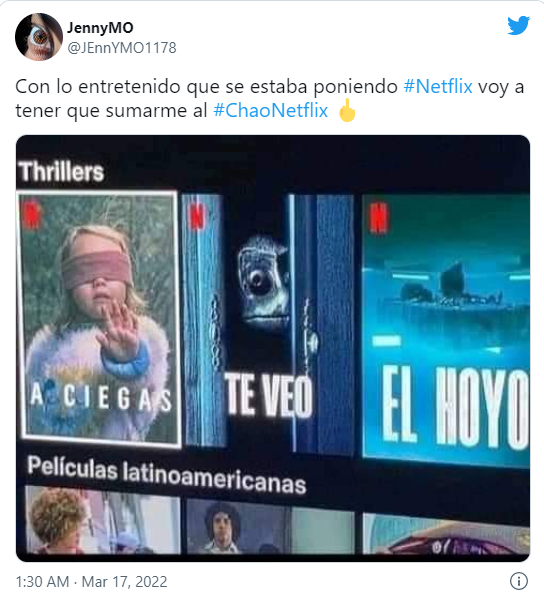Open JennyMO's profile avatar
544x597 pixels.
click(x=39, y=37)
